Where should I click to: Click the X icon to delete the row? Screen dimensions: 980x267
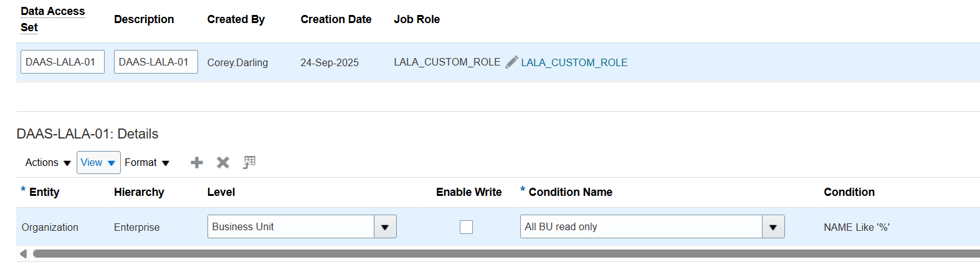click(222, 163)
